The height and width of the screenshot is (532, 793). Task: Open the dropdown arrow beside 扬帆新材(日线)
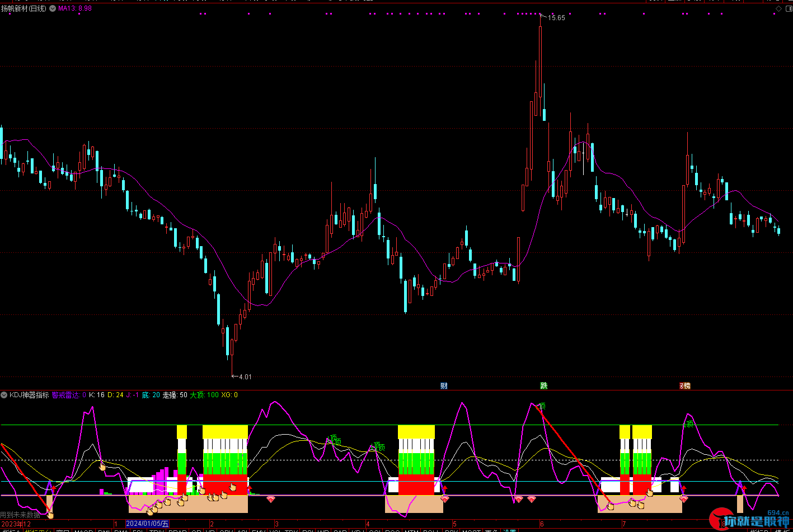click(x=53, y=8)
